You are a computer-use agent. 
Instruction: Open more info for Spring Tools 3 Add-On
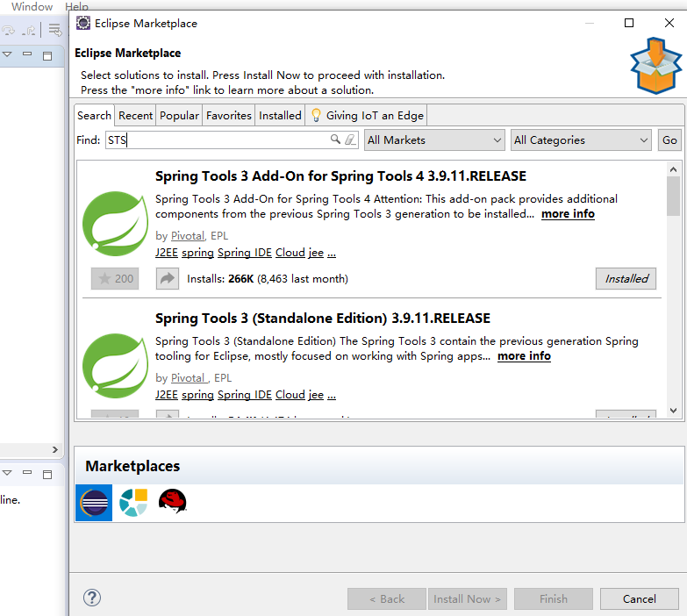click(568, 214)
